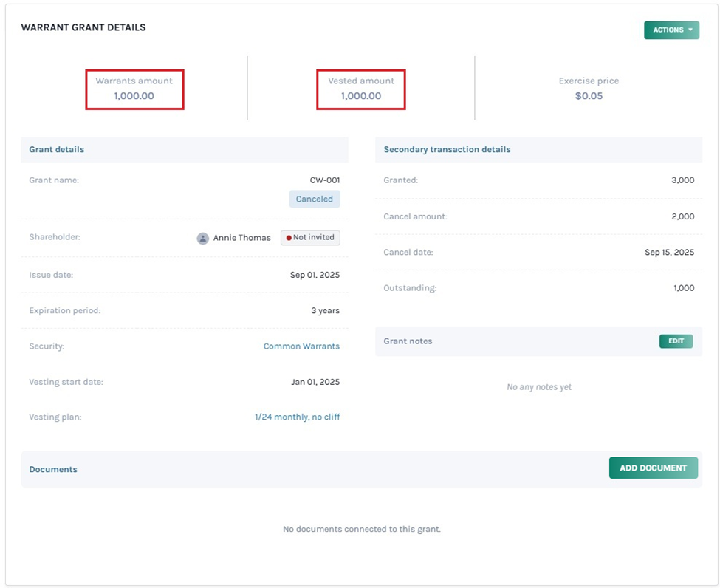Click the Warrants amount value 1,000.00
Screen dimensions: 720x588
click(x=134, y=96)
